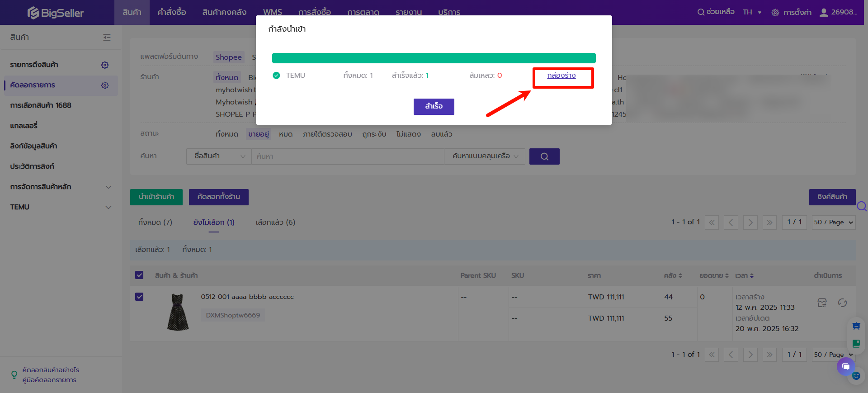Expand the TEMU sidebar section
This screenshot has width=868, height=393.
[108, 208]
